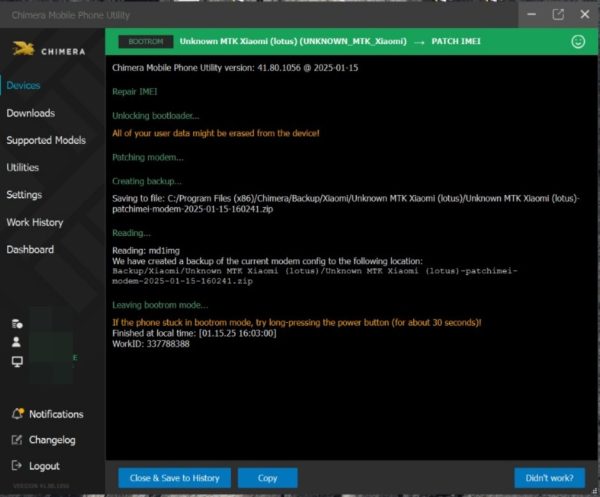
Task: Click the smiley face feedback icon
Action: click(x=578, y=41)
